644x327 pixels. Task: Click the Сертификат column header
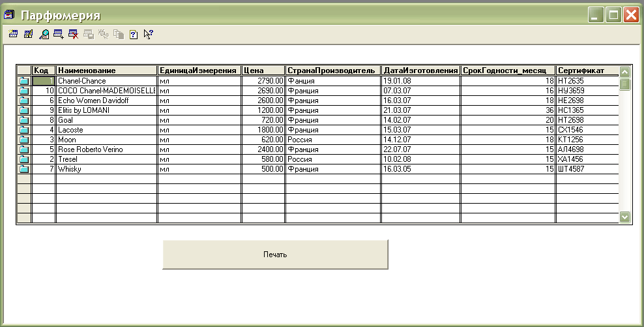click(587, 70)
